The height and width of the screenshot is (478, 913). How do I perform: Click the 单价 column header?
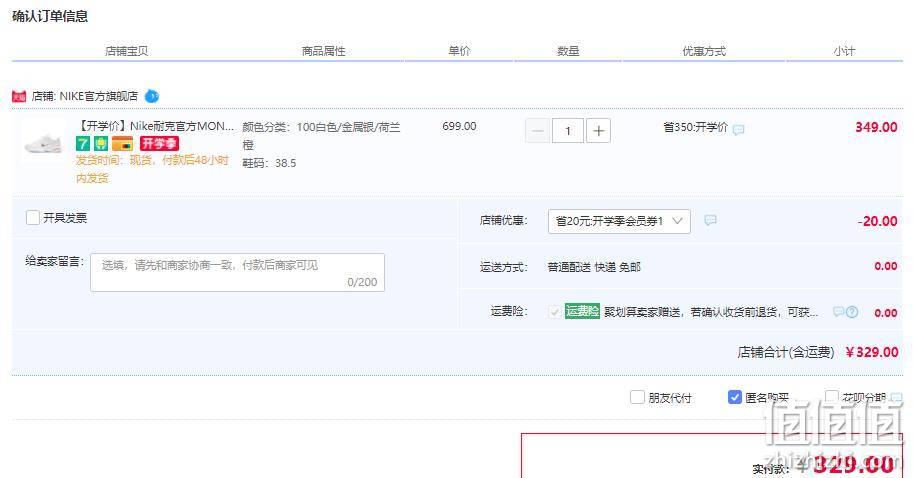(x=459, y=51)
